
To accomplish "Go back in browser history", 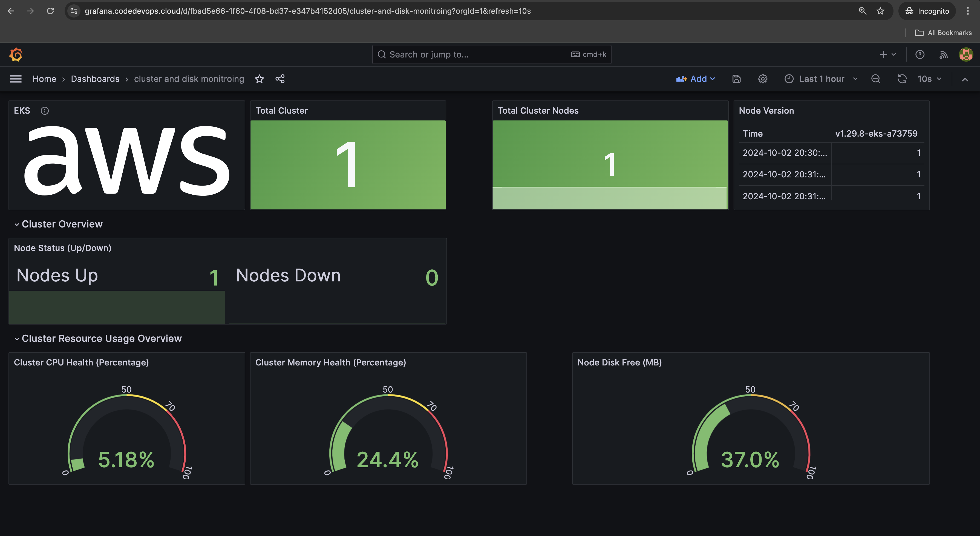I will coord(11,11).
